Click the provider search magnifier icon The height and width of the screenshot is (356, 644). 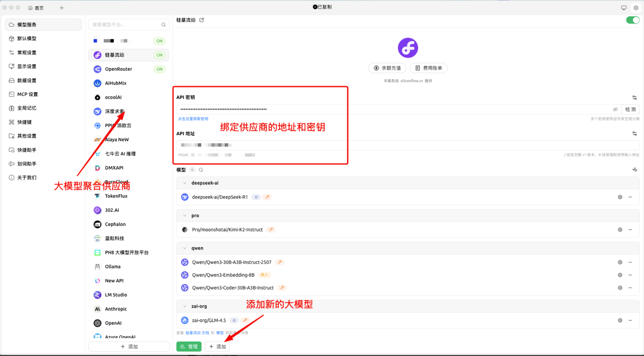(x=164, y=25)
